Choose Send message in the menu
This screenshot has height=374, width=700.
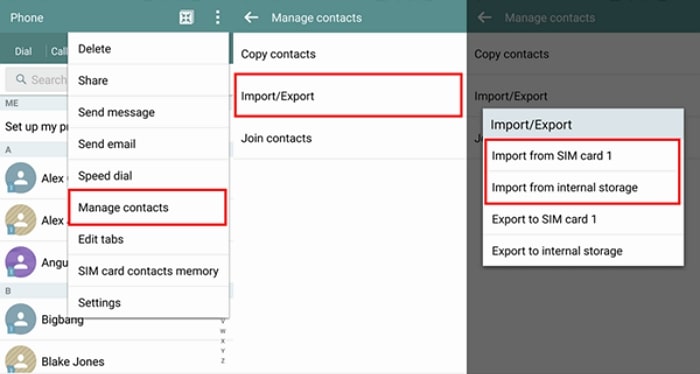[148, 112]
